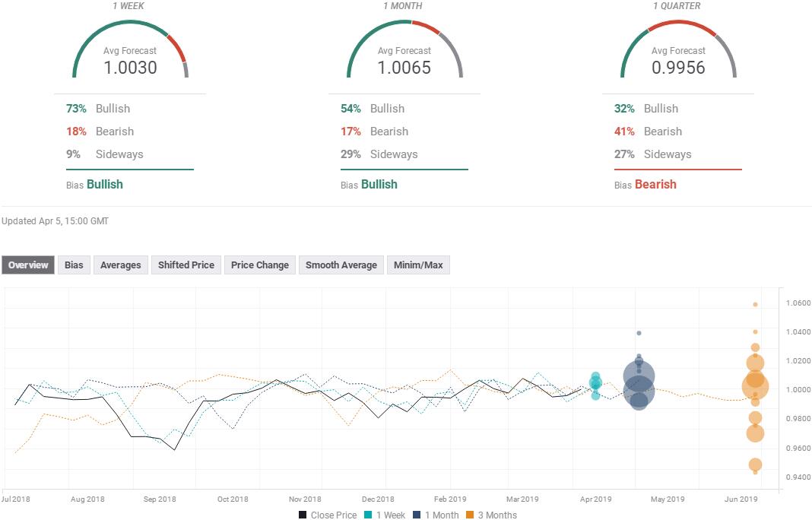812x520 pixels.
Task: Click the largest orange 3 Months bubble
Action: click(x=755, y=388)
